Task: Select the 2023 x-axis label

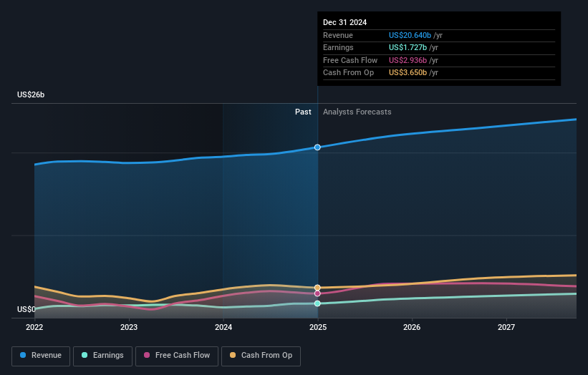Action: pos(129,327)
